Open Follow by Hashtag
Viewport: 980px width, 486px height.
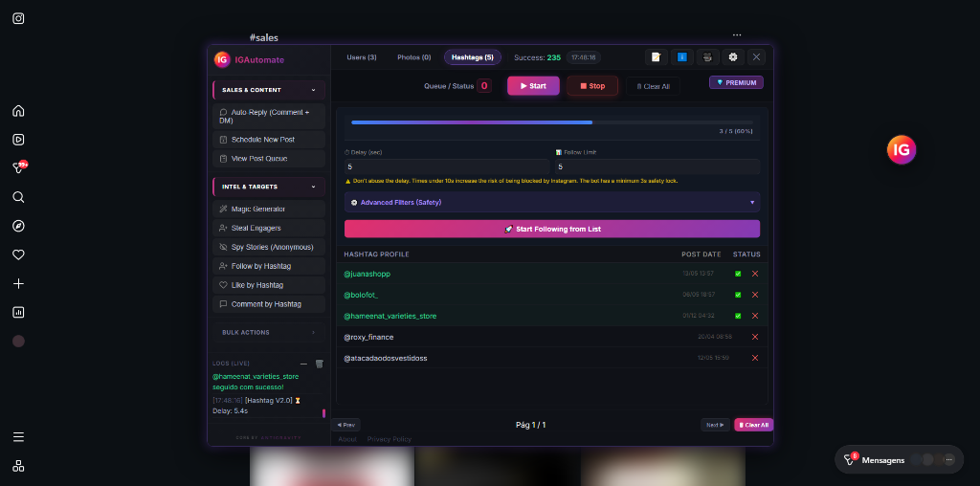pyautogui.click(x=269, y=266)
